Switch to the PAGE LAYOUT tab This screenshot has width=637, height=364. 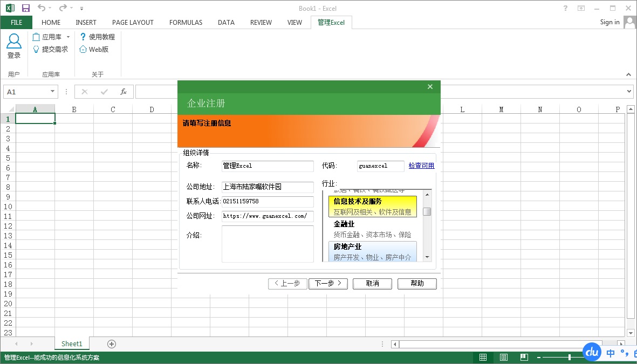(133, 22)
